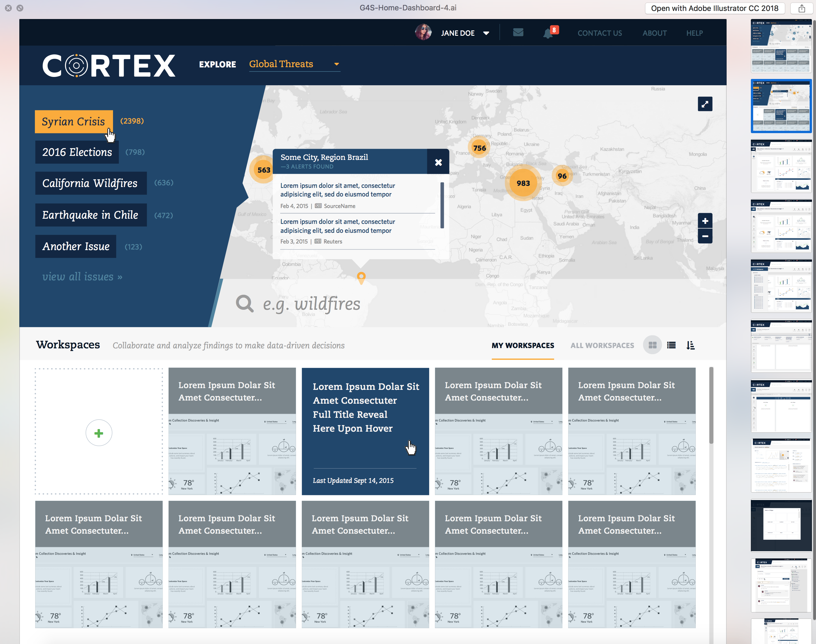Open Help in the top navigation
Viewport: 816px width, 644px height.
point(694,33)
